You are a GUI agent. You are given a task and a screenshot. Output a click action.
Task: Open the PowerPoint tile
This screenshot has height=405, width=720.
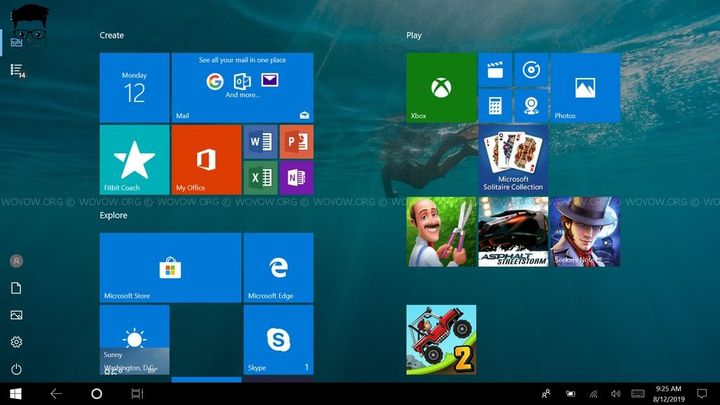coord(296,142)
